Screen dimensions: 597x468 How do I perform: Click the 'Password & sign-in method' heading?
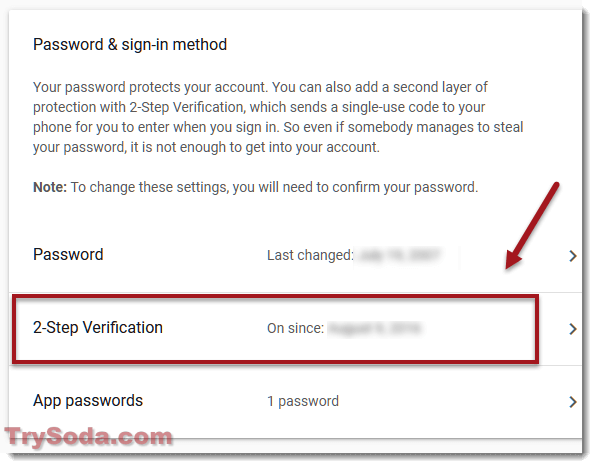coord(130,45)
